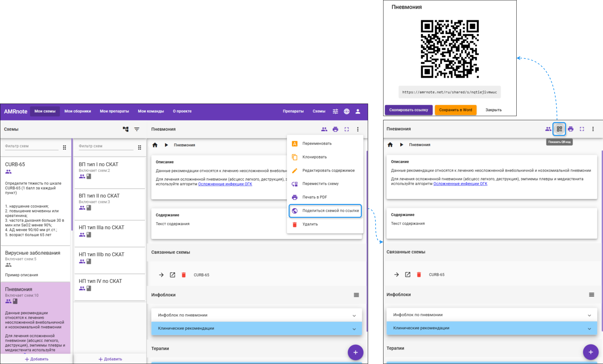
Task: Click Закрыть in QR dialog
Action: pos(493,110)
